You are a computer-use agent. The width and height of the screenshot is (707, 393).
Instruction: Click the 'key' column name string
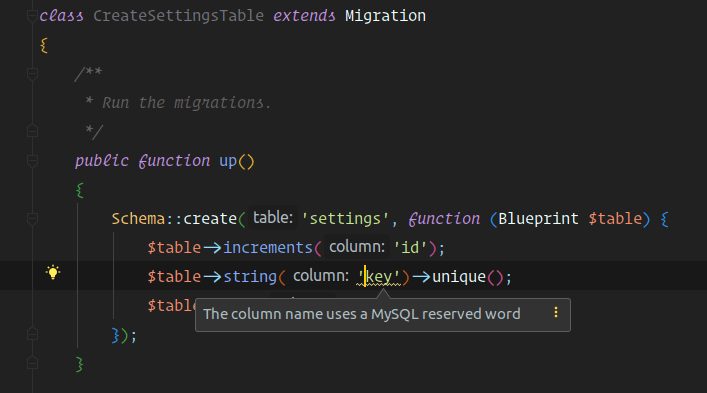379,277
